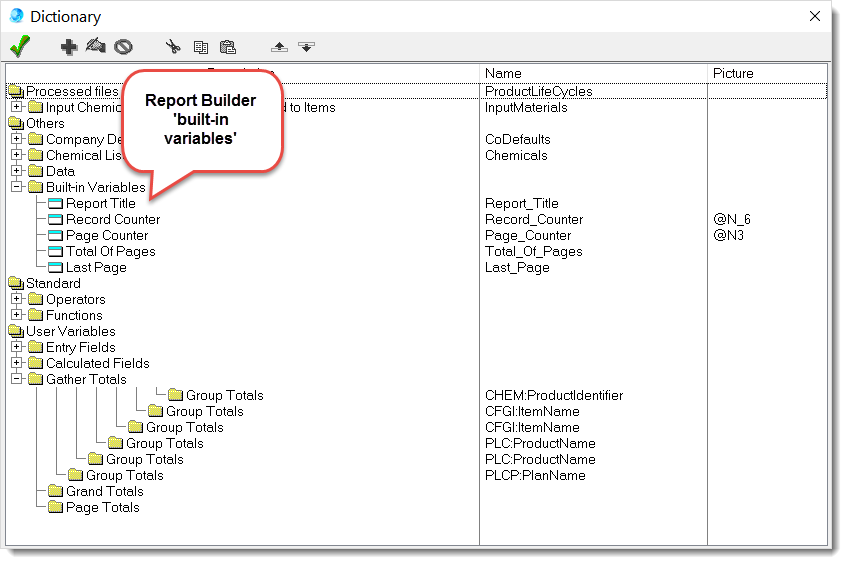
Task: Select the Grand Totals folder
Action: [105, 491]
